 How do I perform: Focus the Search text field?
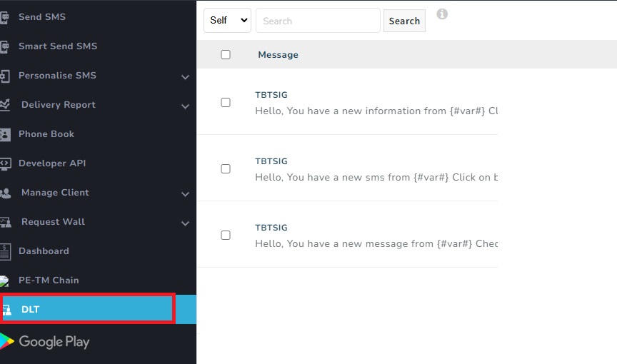tap(318, 21)
